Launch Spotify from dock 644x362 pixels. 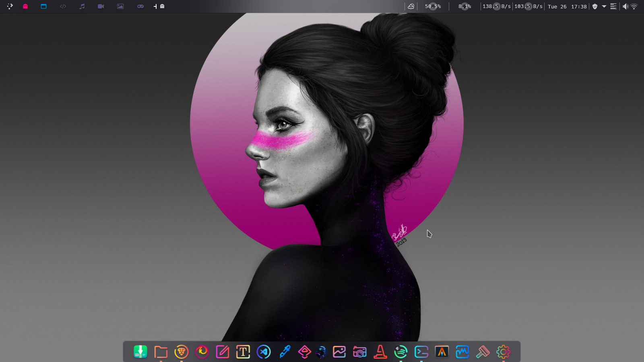click(401, 352)
